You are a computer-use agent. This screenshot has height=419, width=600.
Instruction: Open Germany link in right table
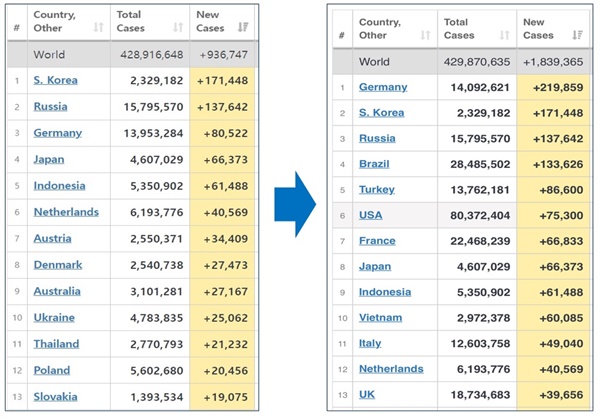tap(383, 87)
